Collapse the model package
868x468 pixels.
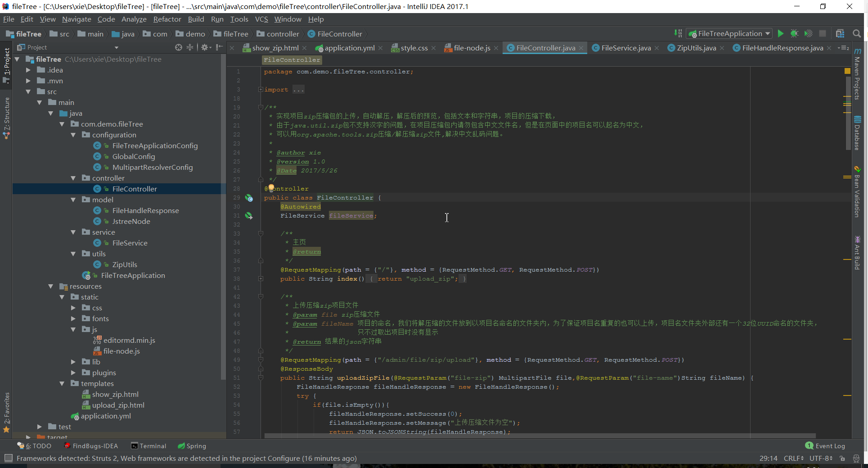click(73, 200)
